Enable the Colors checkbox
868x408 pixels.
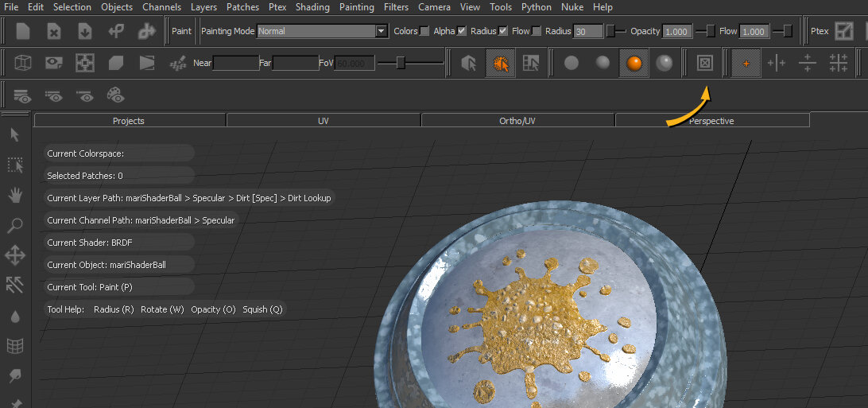(x=424, y=31)
